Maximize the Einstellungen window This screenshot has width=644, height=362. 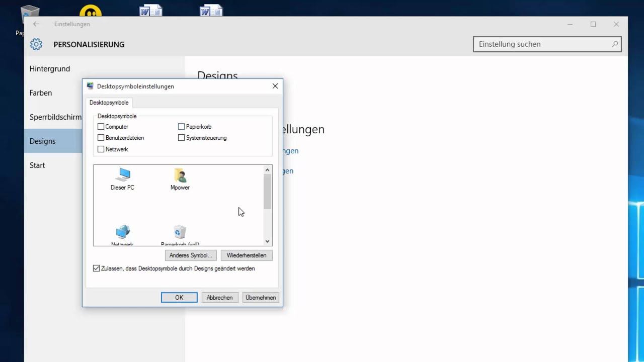click(x=593, y=24)
